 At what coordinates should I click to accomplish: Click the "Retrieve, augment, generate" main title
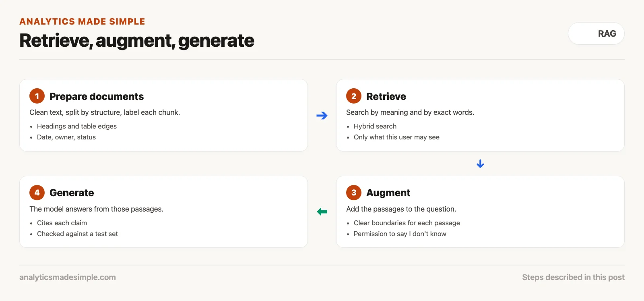[137, 41]
